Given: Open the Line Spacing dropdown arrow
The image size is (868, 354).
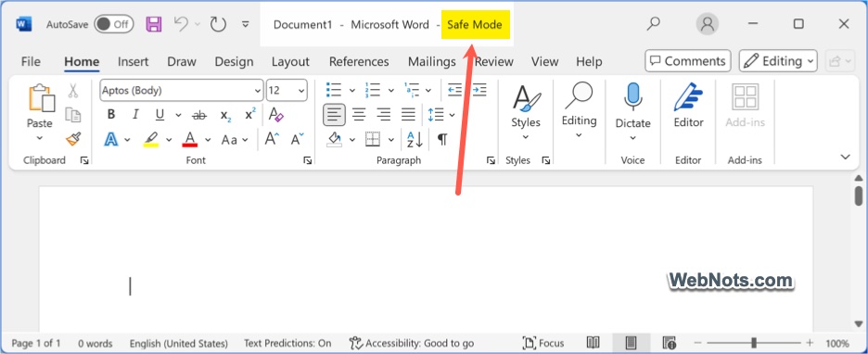Looking at the screenshot, I should (452, 115).
